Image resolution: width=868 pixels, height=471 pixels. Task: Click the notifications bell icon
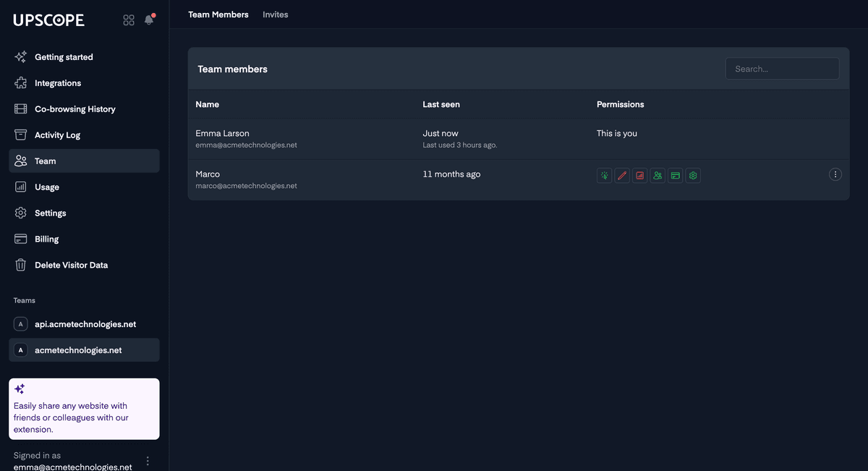tap(149, 20)
